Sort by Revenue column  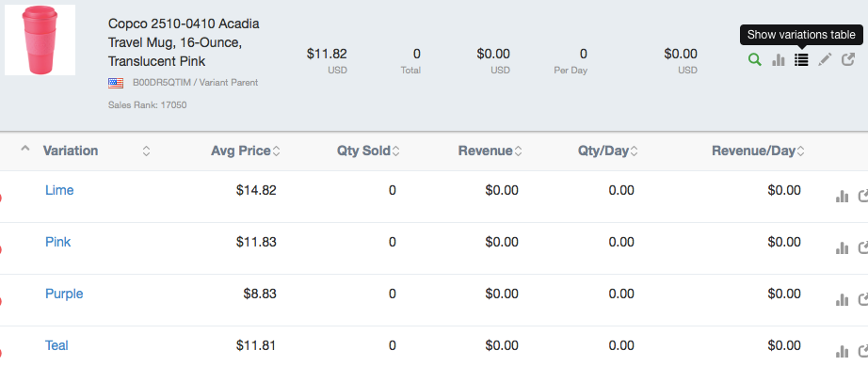click(x=518, y=151)
